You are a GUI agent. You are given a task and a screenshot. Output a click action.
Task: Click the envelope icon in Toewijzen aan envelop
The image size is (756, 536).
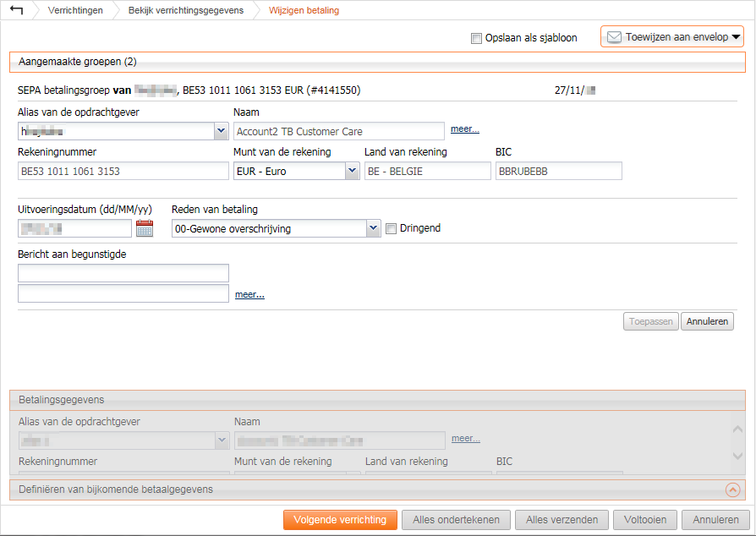615,37
